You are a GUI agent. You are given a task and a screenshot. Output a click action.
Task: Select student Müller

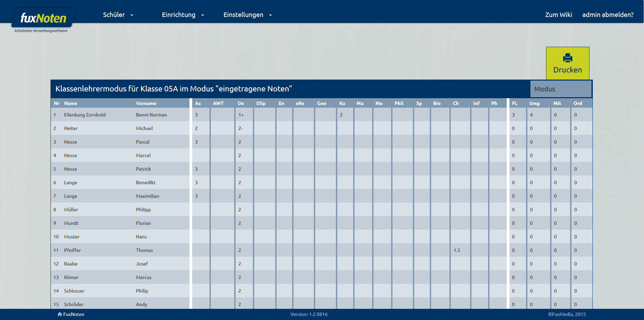pyautogui.click(x=71, y=210)
